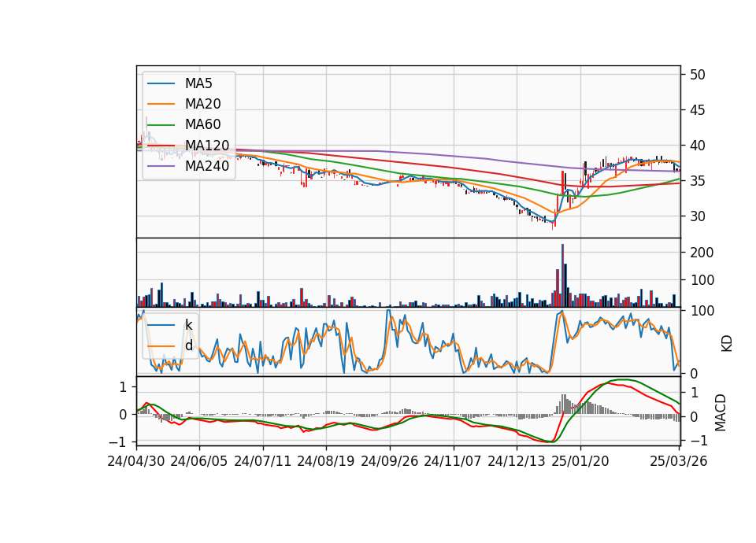Click price axis value 30

click(x=698, y=216)
